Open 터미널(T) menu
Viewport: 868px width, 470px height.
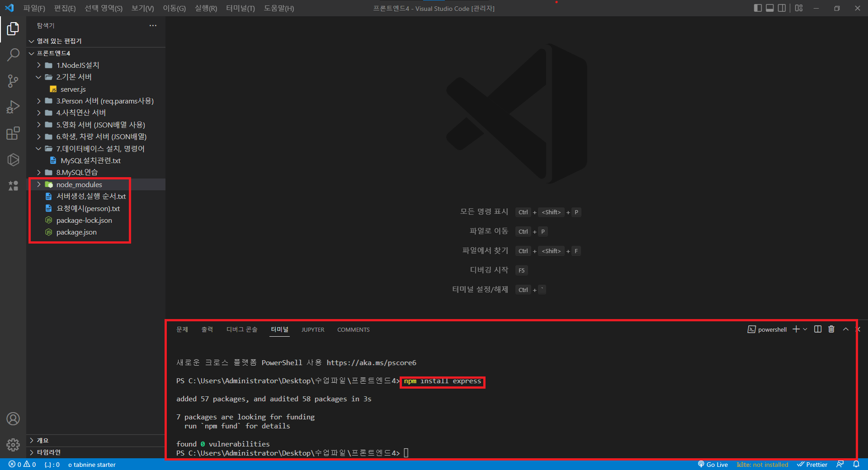pyautogui.click(x=241, y=8)
